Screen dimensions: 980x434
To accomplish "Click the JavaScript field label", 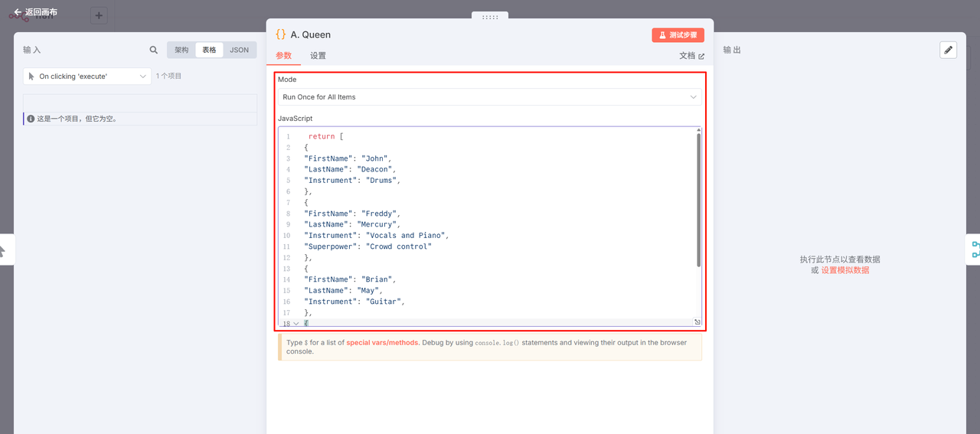I will tap(296, 119).
